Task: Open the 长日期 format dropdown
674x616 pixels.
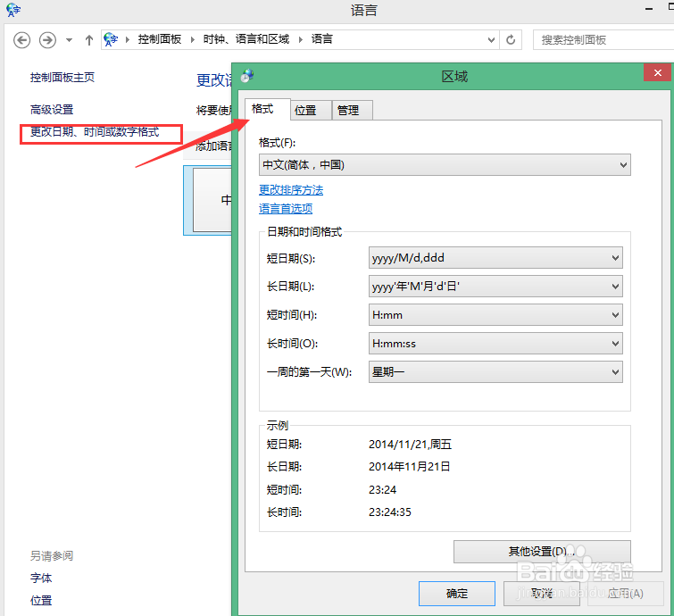Action: click(495, 287)
